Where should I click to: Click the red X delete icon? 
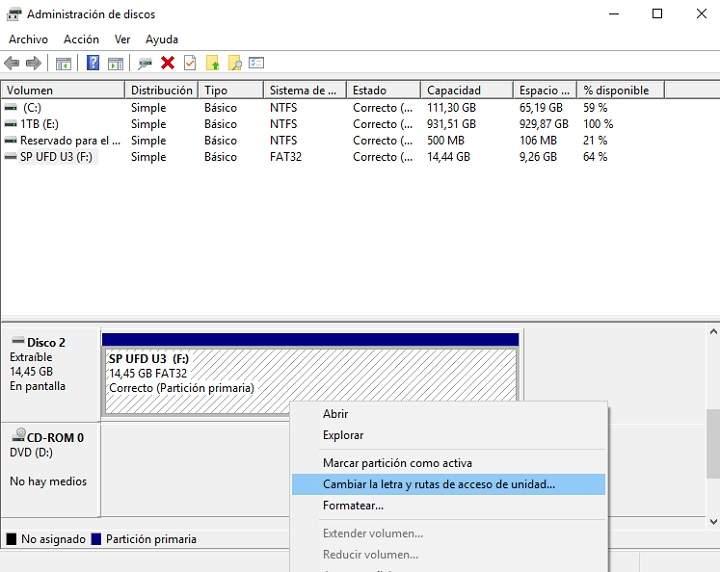pyautogui.click(x=167, y=63)
